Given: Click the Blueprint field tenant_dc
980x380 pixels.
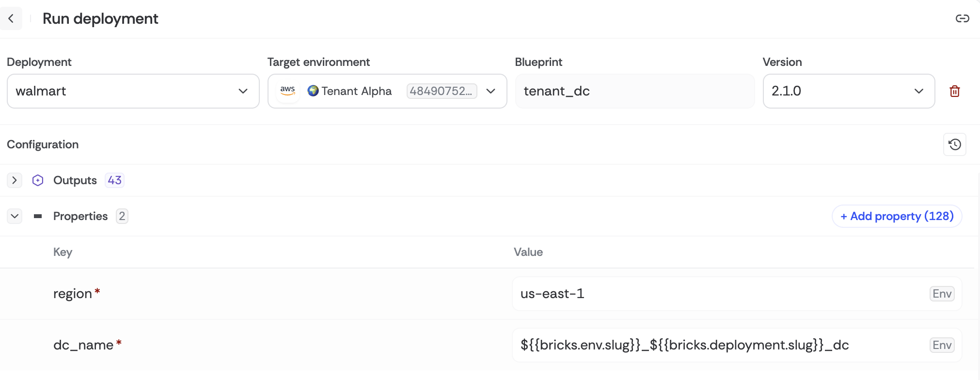Looking at the screenshot, I should [634, 91].
